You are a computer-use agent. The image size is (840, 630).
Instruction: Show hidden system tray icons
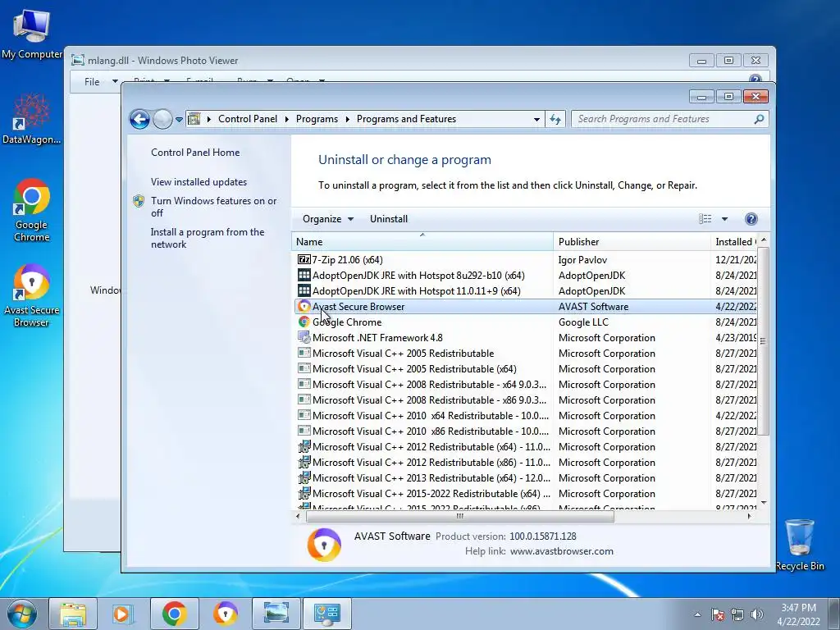(x=697, y=614)
